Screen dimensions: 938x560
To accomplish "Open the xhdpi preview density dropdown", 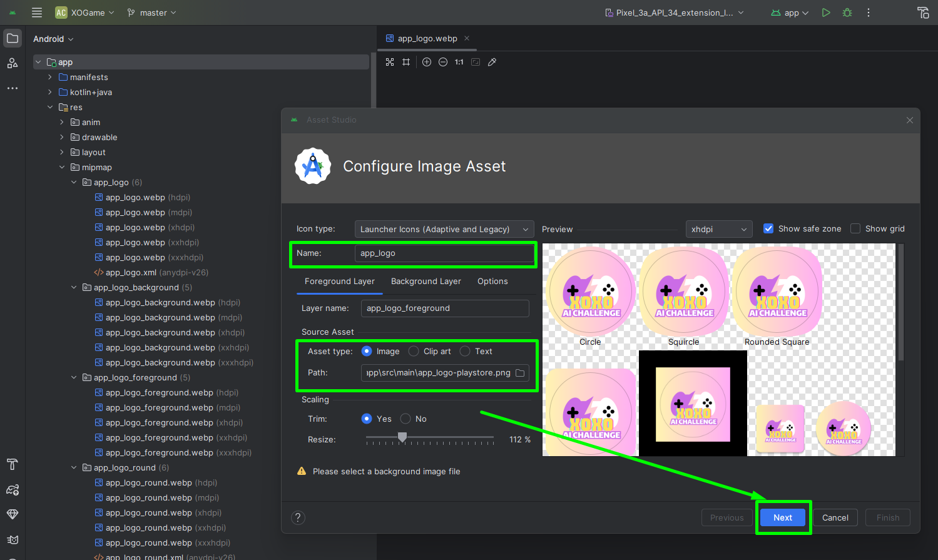I will tap(718, 230).
